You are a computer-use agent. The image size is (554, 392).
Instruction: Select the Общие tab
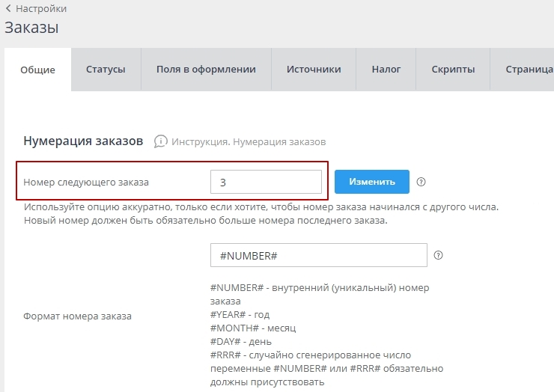(x=37, y=70)
